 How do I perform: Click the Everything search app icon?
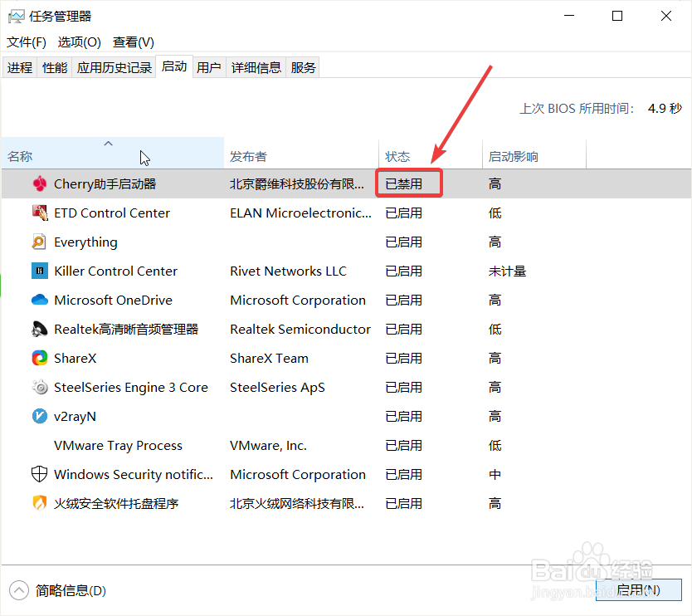point(39,242)
